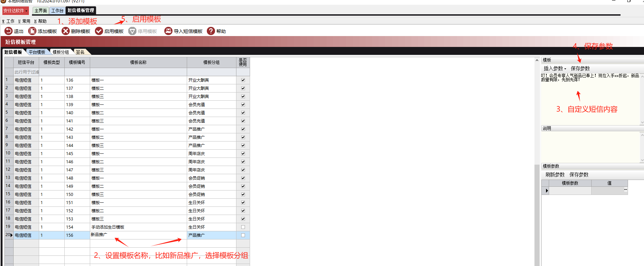Click the 周年店庆 cell in row 10
The image size is (644, 266).
pyautogui.click(x=212, y=153)
